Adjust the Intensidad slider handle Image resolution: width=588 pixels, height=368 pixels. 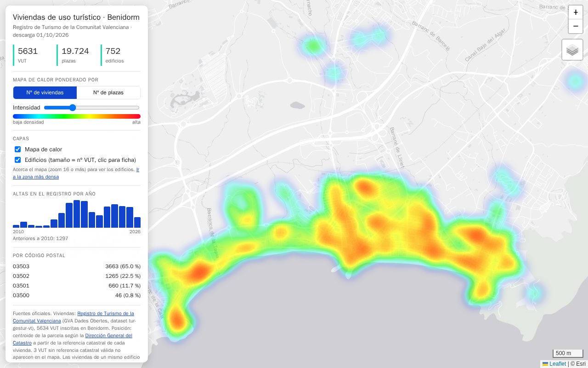pyautogui.click(x=73, y=108)
